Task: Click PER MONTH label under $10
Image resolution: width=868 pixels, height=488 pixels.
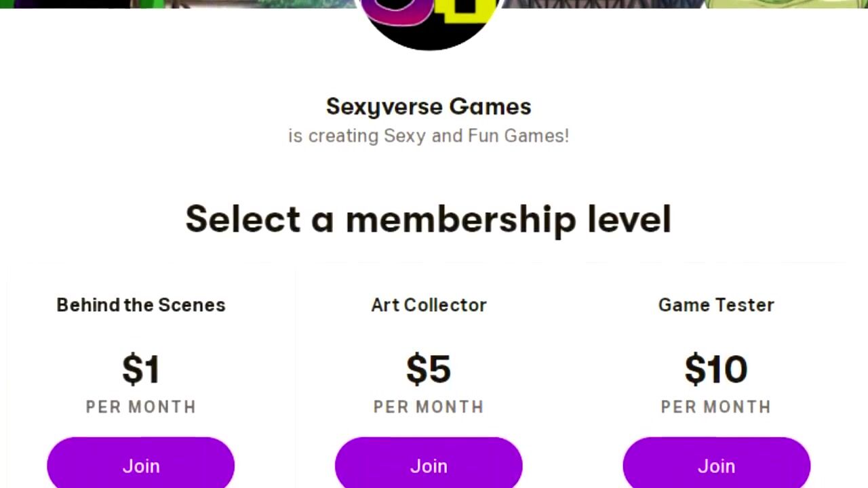Action: [716, 407]
